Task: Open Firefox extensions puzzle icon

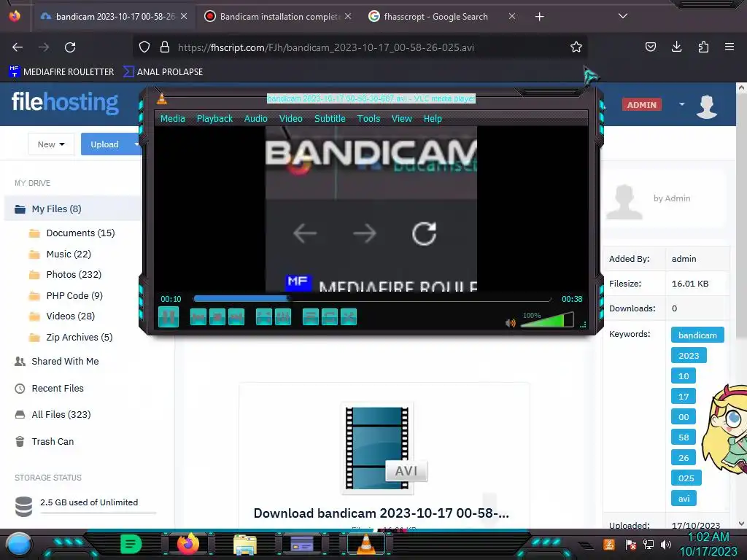Action: click(x=703, y=47)
